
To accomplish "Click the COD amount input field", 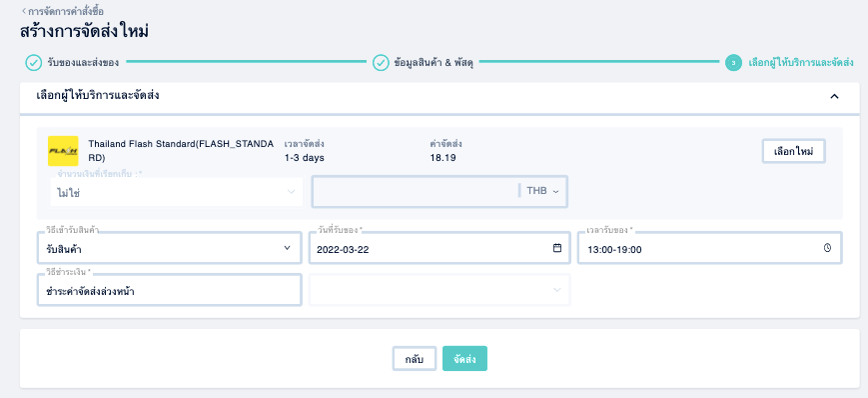I will coord(416,192).
